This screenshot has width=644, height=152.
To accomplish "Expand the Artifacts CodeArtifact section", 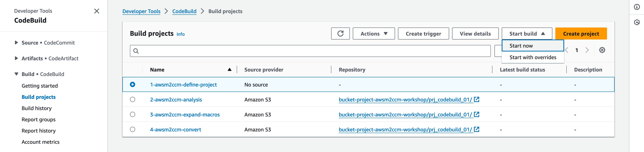I will coord(16,58).
